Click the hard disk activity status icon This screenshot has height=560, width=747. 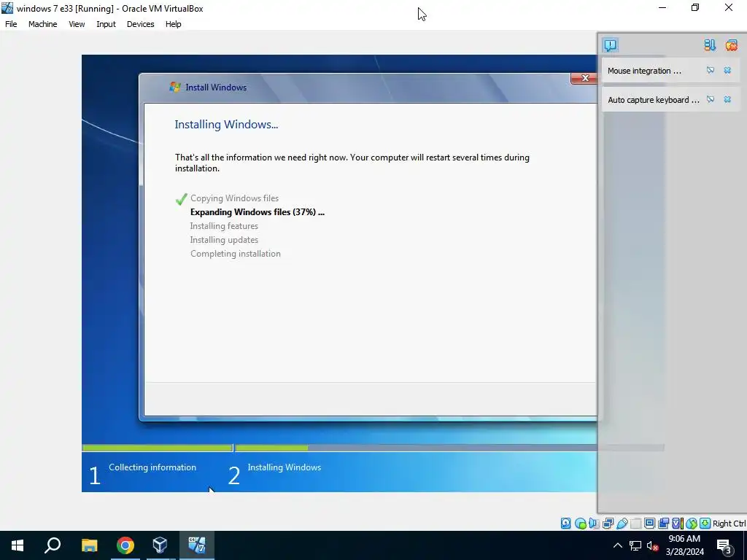tap(566, 524)
